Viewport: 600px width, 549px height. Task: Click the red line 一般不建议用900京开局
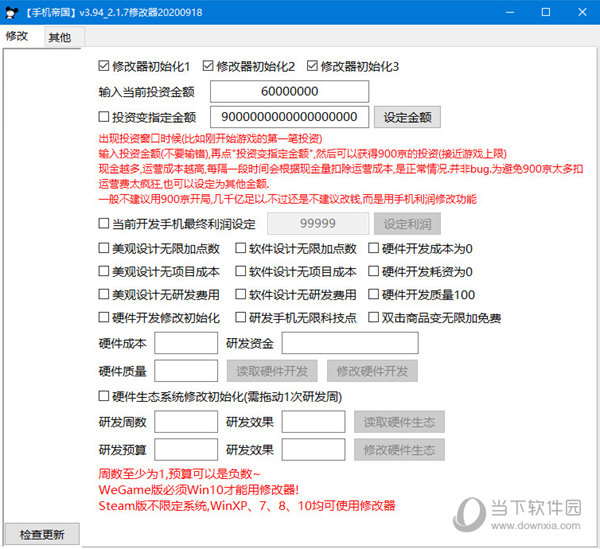click(288, 199)
